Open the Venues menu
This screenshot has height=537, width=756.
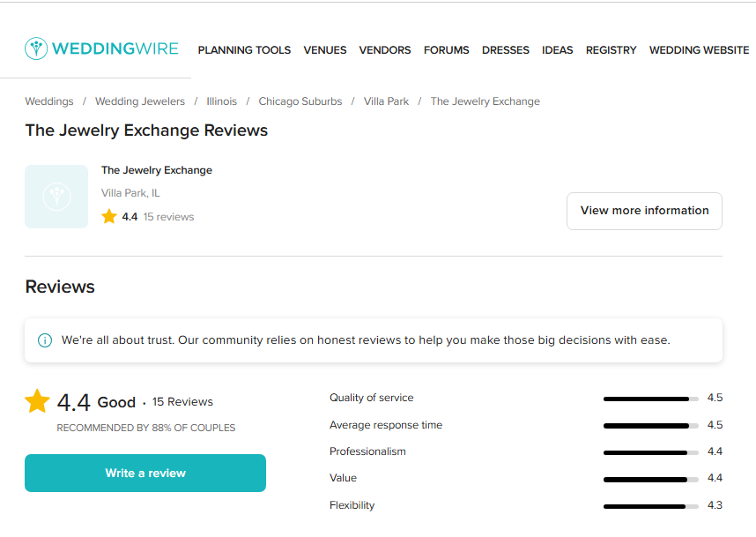pyautogui.click(x=325, y=50)
